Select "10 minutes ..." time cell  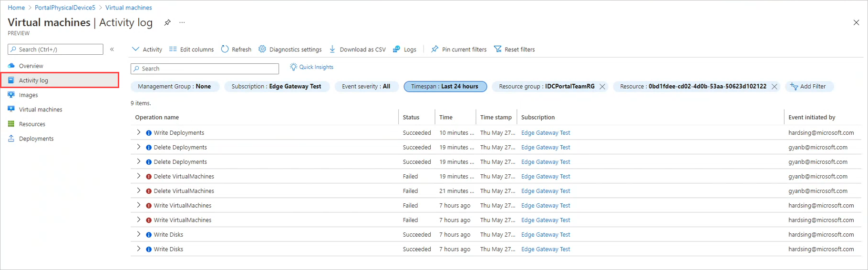[457, 133]
